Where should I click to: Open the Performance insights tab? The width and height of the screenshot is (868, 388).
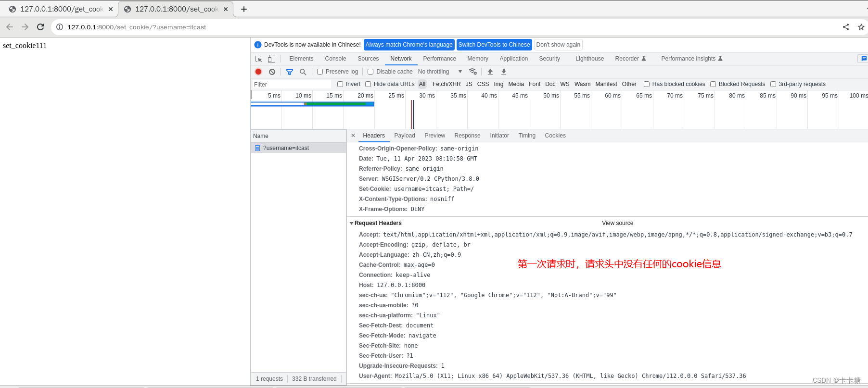pyautogui.click(x=692, y=59)
